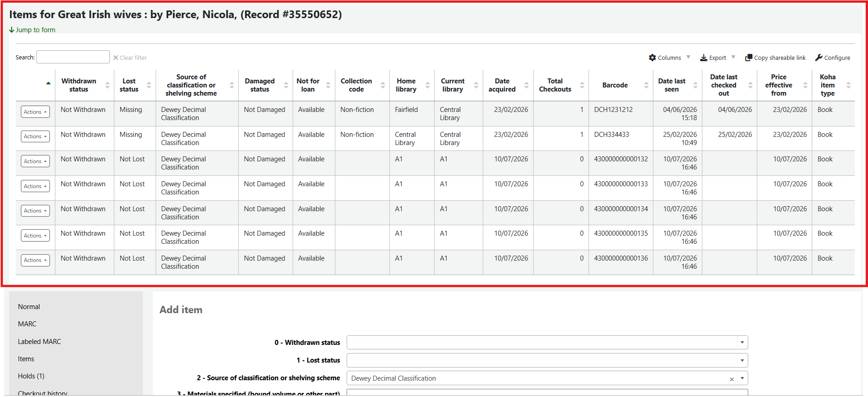
Task: Sort by Withdrawn status column arrows
Action: point(108,85)
